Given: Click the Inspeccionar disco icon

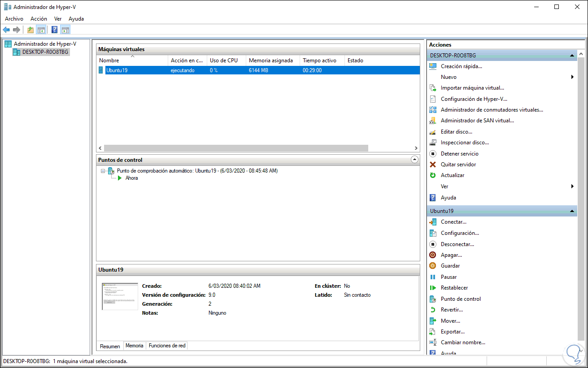Looking at the screenshot, I should (x=433, y=143).
